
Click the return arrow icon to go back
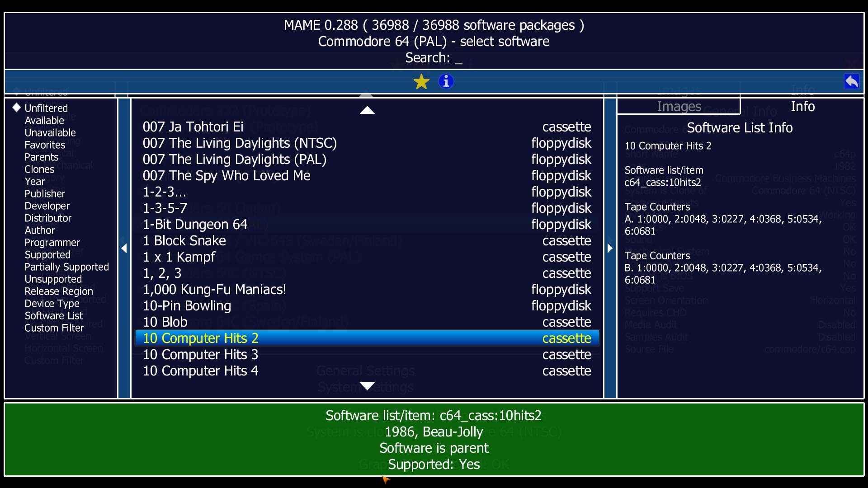coord(852,82)
